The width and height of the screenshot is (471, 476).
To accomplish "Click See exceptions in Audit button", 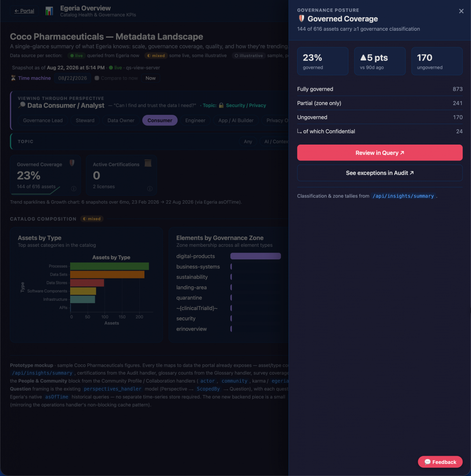I will 379,173.
